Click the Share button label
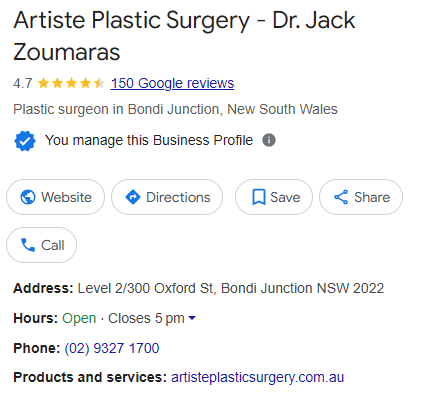444x394 pixels. pyautogui.click(x=372, y=197)
